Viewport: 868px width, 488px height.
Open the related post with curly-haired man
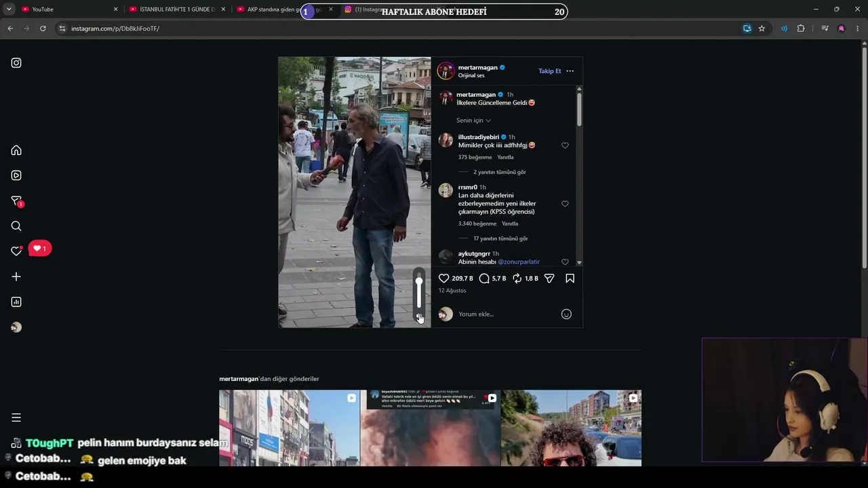[x=572, y=428]
